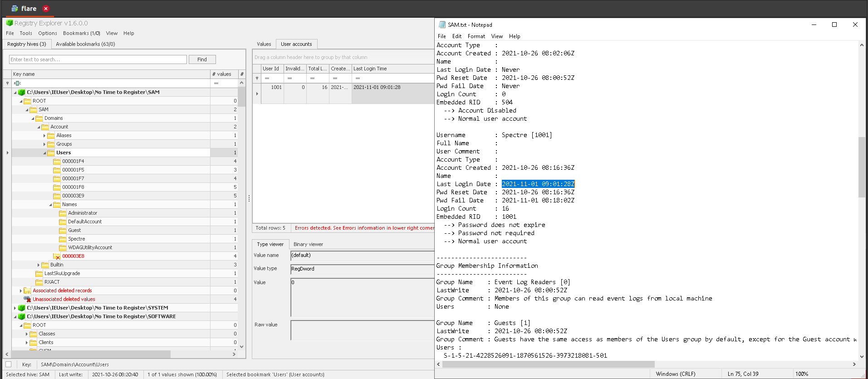Click the User Id column header

[272, 69]
